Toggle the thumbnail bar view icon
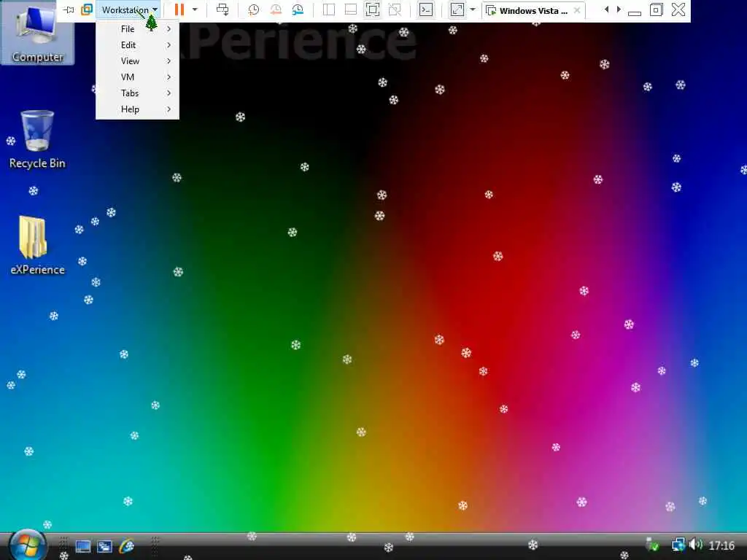This screenshot has width=747, height=560. click(x=351, y=9)
